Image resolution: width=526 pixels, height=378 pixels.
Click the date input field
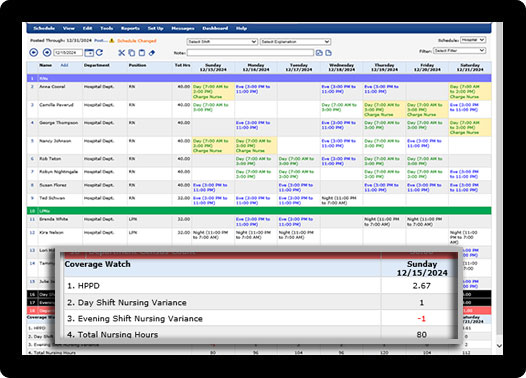click(68, 53)
